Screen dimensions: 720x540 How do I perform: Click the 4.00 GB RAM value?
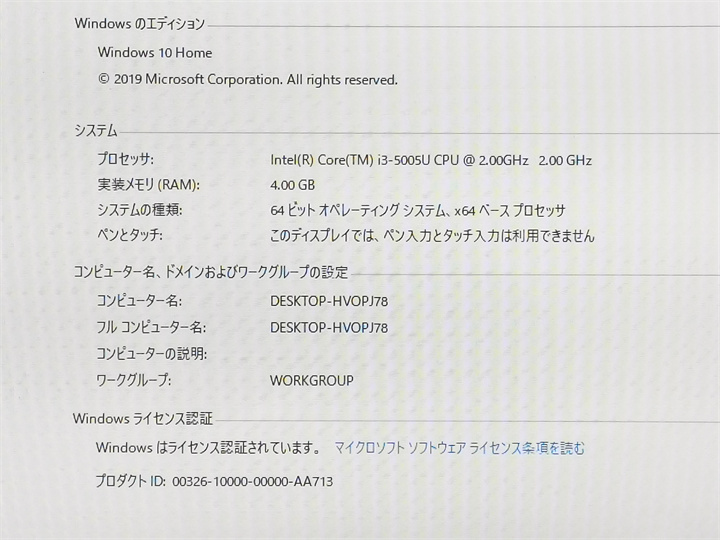tap(292, 185)
